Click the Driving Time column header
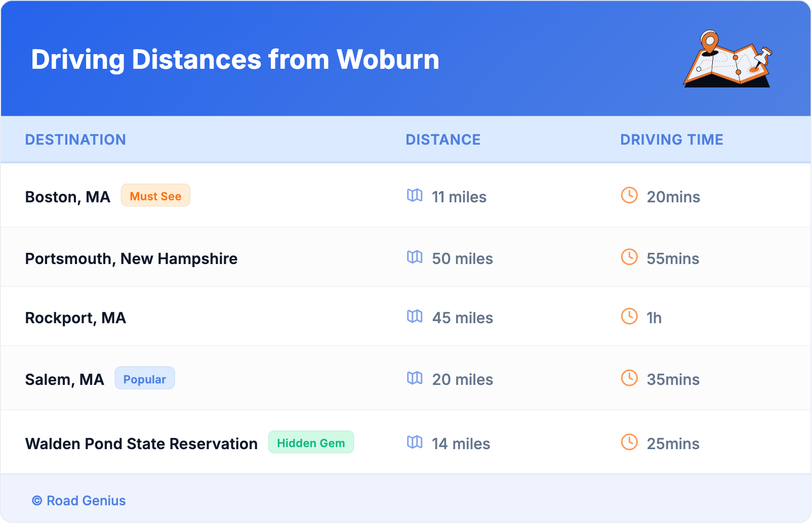 point(672,140)
